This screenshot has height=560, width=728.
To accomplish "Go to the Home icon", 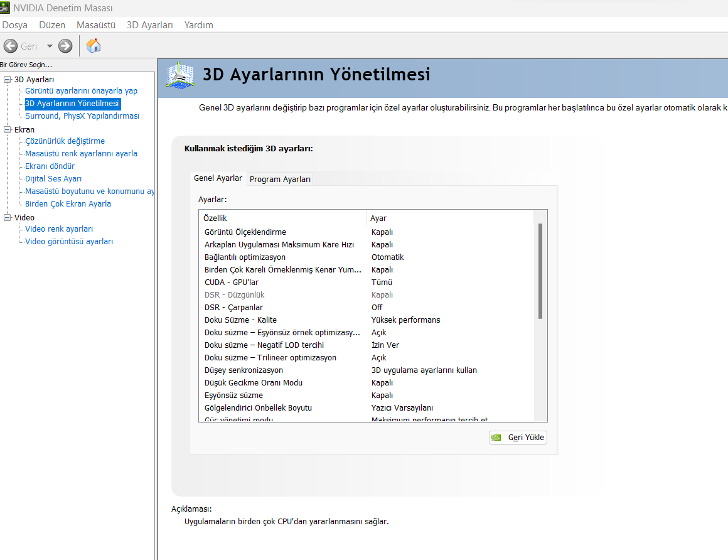I will pos(94,45).
